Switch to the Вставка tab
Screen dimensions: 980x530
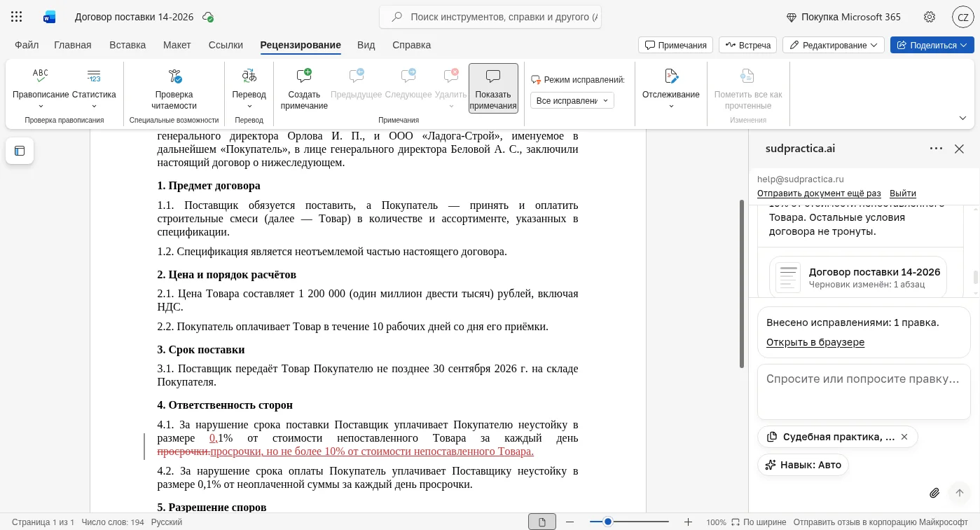pos(127,45)
